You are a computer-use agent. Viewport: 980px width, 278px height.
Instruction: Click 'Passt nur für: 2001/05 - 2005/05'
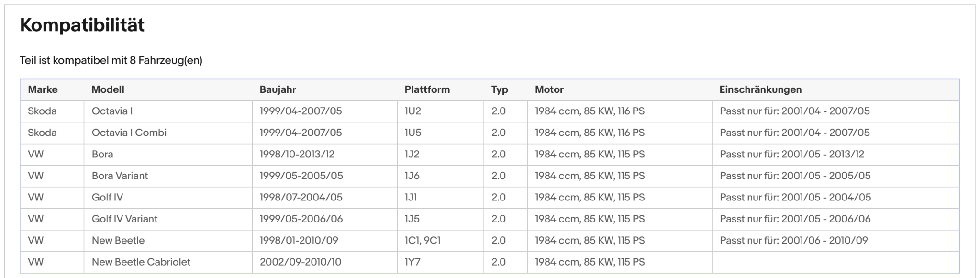pyautogui.click(x=795, y=176)
